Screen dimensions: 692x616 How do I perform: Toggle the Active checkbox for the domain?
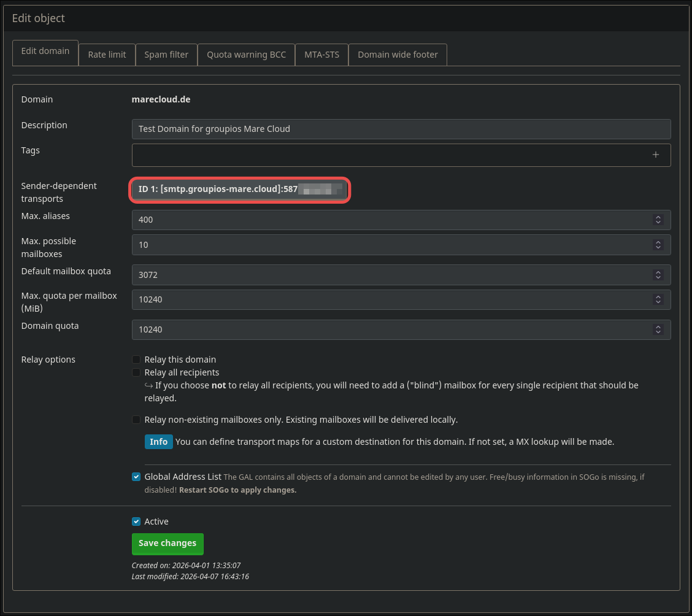[x=136, y=522]
